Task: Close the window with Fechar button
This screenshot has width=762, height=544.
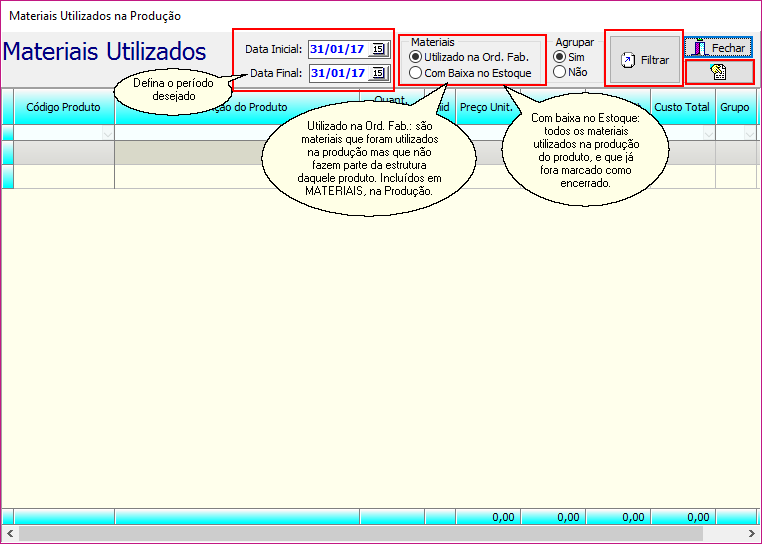Action: pos(718,47)
